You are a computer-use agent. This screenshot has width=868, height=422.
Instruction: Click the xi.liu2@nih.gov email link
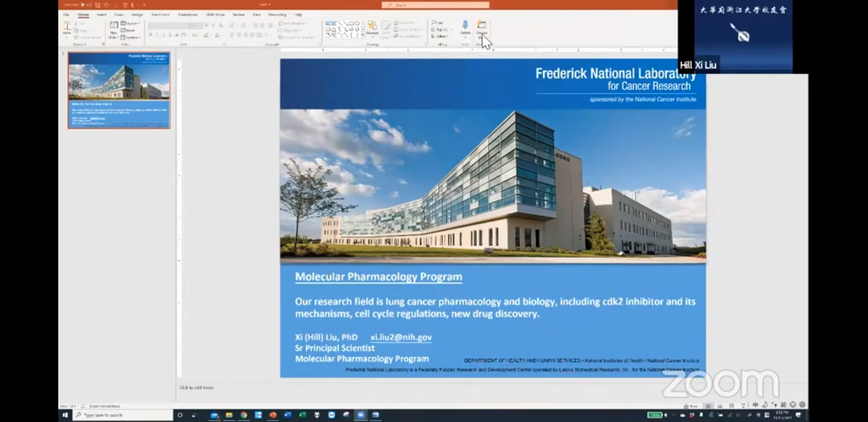click(x=401, y=337)
